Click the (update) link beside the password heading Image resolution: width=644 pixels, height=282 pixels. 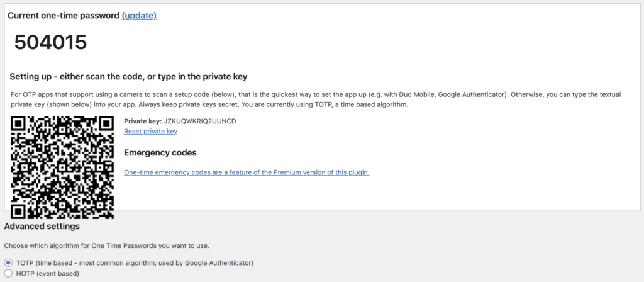pyautogui.click(x=139, y=16)
